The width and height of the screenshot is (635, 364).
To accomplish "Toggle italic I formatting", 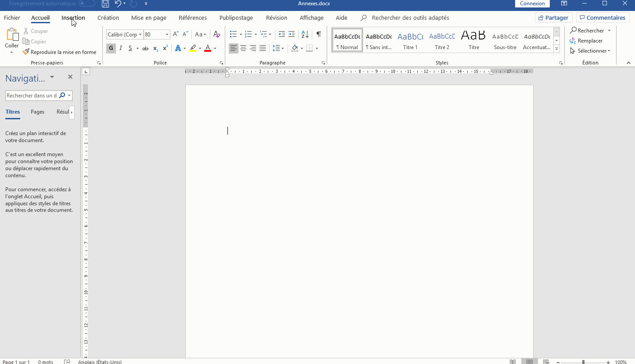I will pos(121,48).
